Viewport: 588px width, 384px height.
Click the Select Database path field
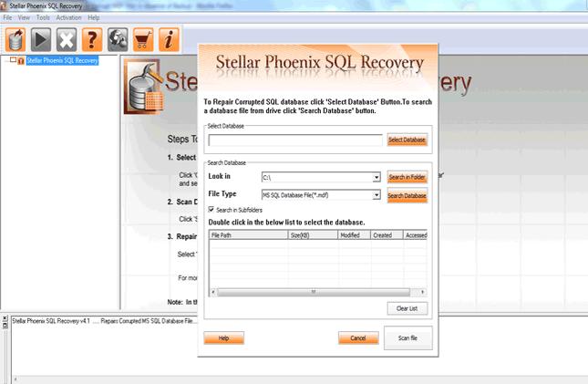[295, 140]
